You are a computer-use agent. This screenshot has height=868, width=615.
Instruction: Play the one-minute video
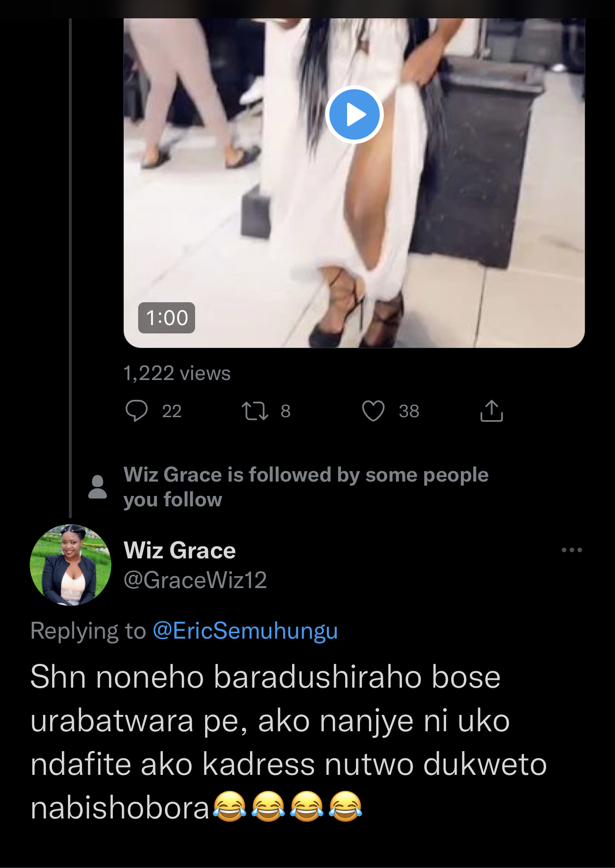(x=354, y=114)
